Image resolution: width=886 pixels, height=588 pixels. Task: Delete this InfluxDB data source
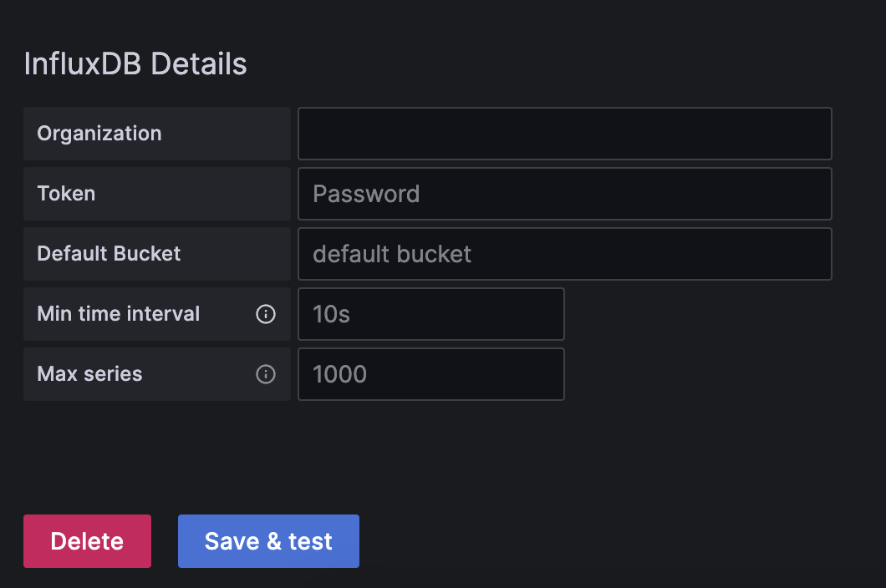pyautogui.click(x=87, y=541)
